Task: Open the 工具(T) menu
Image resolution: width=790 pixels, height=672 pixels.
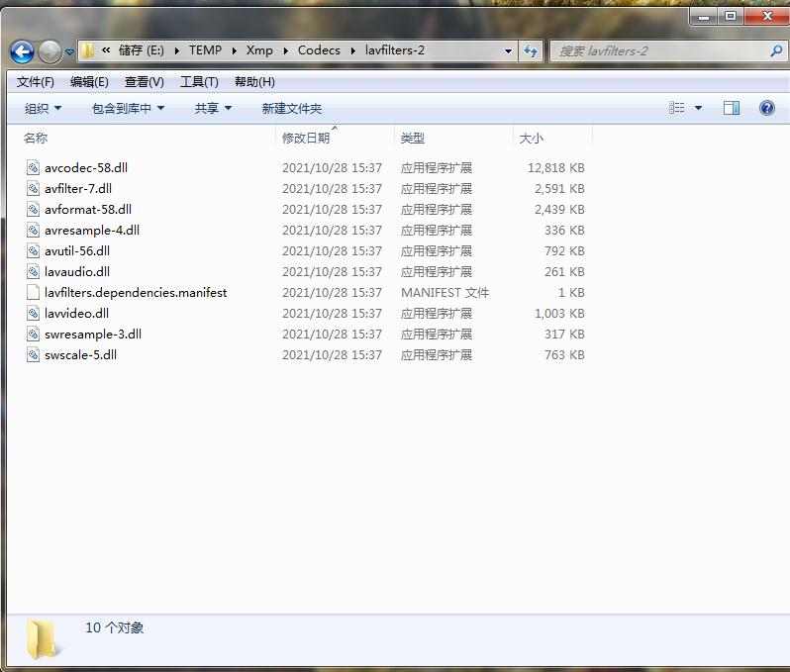Action: tap(199, 82)
